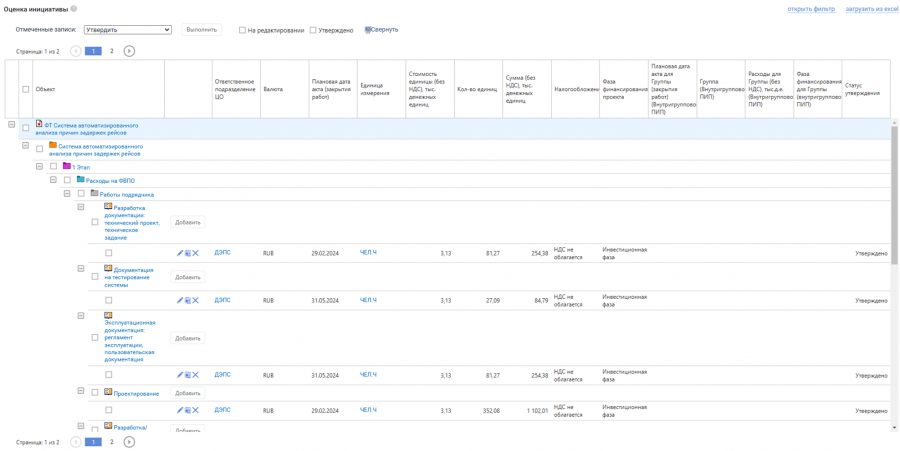This screenshot has height=451, width=900.
Task: Go to next page using top arrow icon
Action: [x=129, y=51]
